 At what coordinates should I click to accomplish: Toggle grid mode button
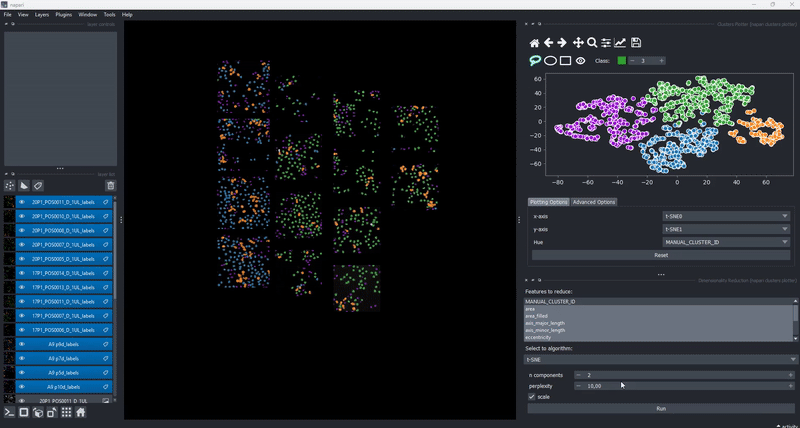66,412
